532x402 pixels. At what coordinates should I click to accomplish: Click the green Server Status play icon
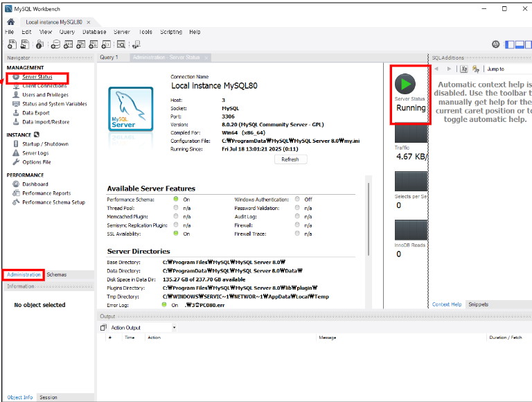coord(406,84)
